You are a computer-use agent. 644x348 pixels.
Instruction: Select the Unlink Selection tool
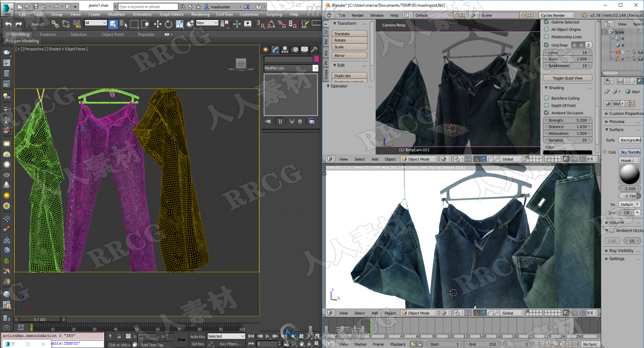click(66, 24)
